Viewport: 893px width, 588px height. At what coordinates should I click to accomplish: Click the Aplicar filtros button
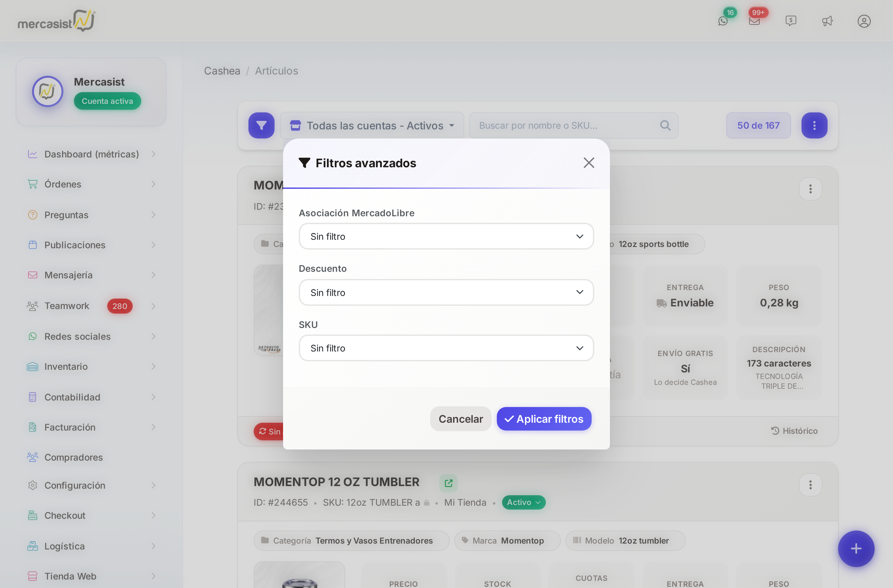tap(544, 418)
